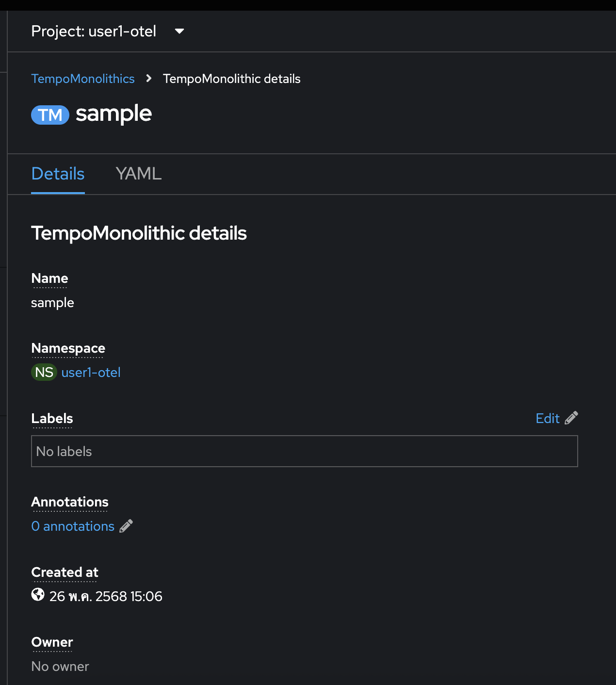Open the user1-otel namespace link
Screen dimensions: 616x685
click(x=91, y=372)
